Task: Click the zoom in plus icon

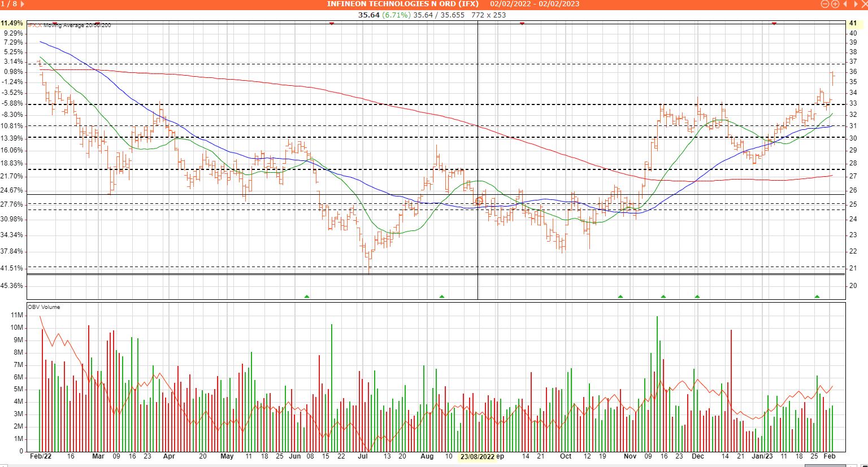Action: click(835, 4)
